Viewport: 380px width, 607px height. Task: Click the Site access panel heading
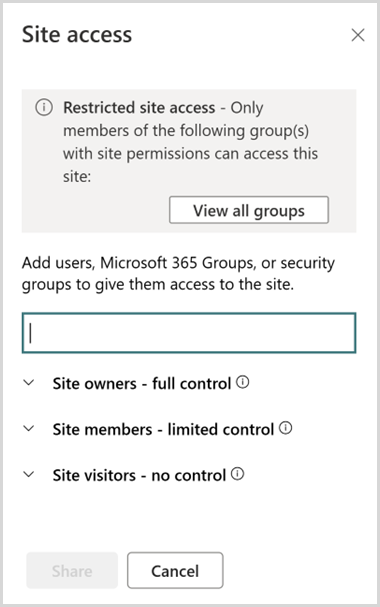(x=77, y=34)
